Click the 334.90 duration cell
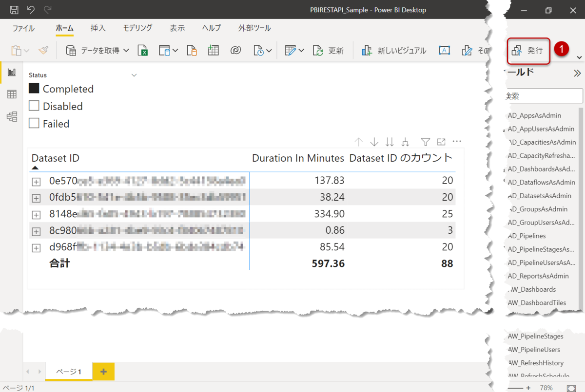 coord(329,214)
